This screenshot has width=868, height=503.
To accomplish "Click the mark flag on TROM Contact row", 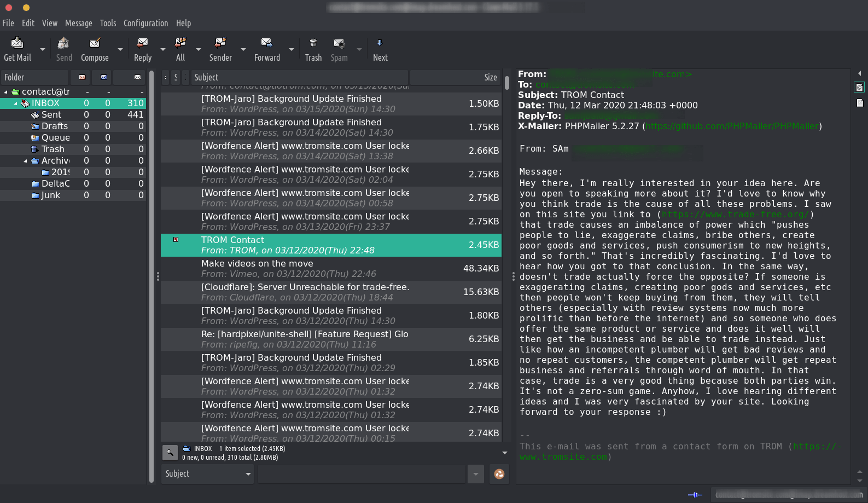I will pos(176,240).
